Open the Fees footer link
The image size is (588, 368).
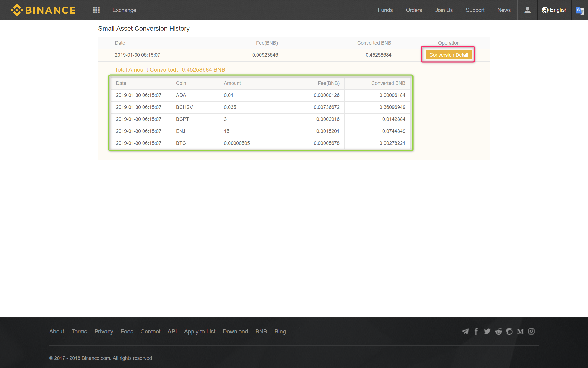(127, 332)
